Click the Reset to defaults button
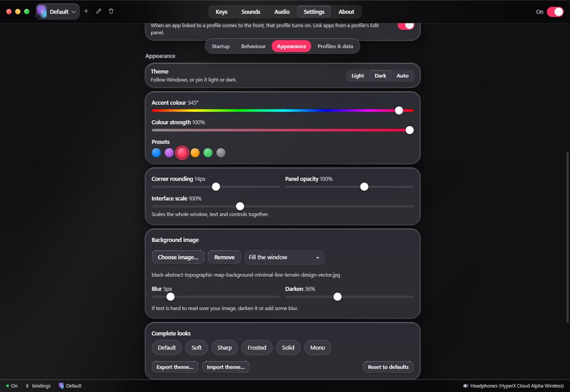This screenshot has height=392, width=570. [388, 367]
